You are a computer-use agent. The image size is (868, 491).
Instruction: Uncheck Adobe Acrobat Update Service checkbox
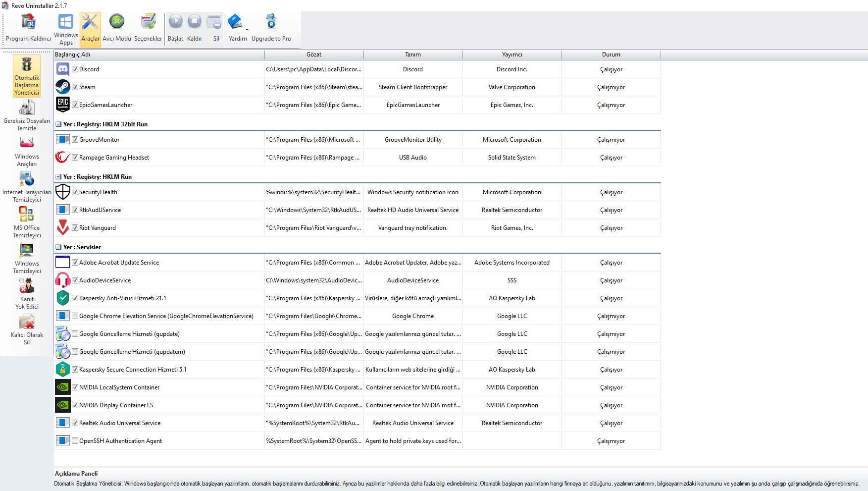coord(75,263)
